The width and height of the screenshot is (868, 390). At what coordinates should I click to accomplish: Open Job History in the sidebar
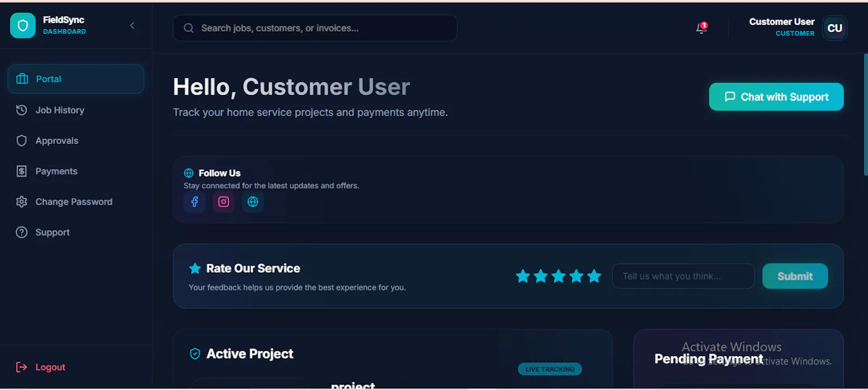[x=76, y=110]
